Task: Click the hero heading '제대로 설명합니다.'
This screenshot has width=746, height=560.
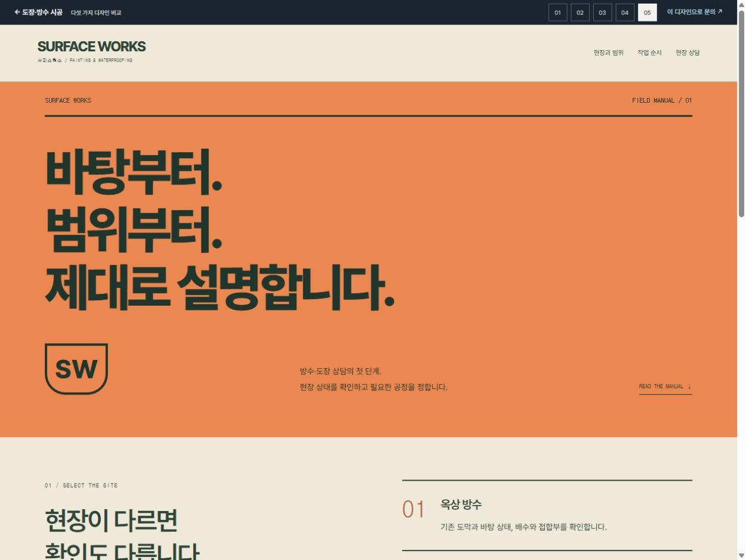Action: [x=220, y=287]
